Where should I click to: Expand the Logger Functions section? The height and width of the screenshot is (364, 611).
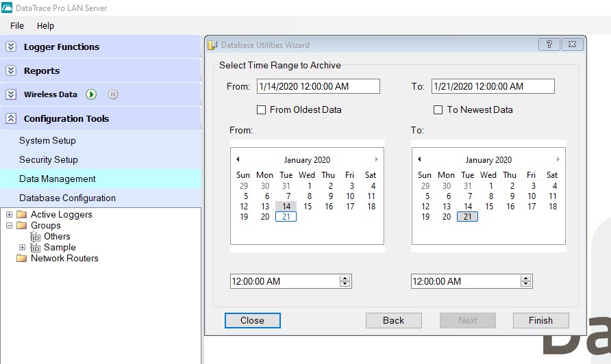pyautogui.click(x=11, y=47)
